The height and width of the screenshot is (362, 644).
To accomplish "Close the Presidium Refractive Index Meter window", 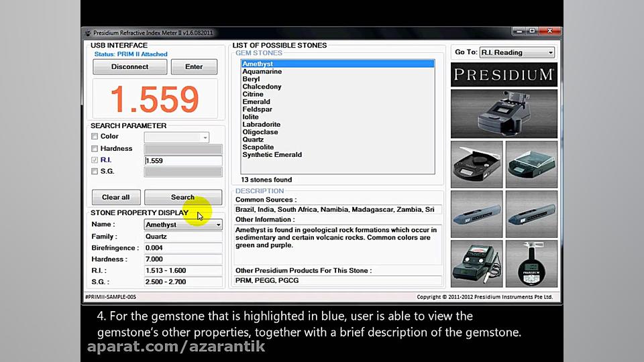I will (549, 32).
